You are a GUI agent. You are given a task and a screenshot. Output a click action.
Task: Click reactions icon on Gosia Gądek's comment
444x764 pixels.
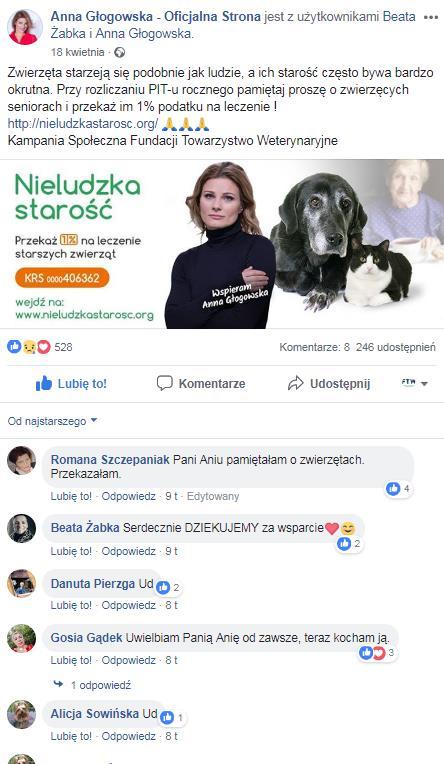(378, 652)
